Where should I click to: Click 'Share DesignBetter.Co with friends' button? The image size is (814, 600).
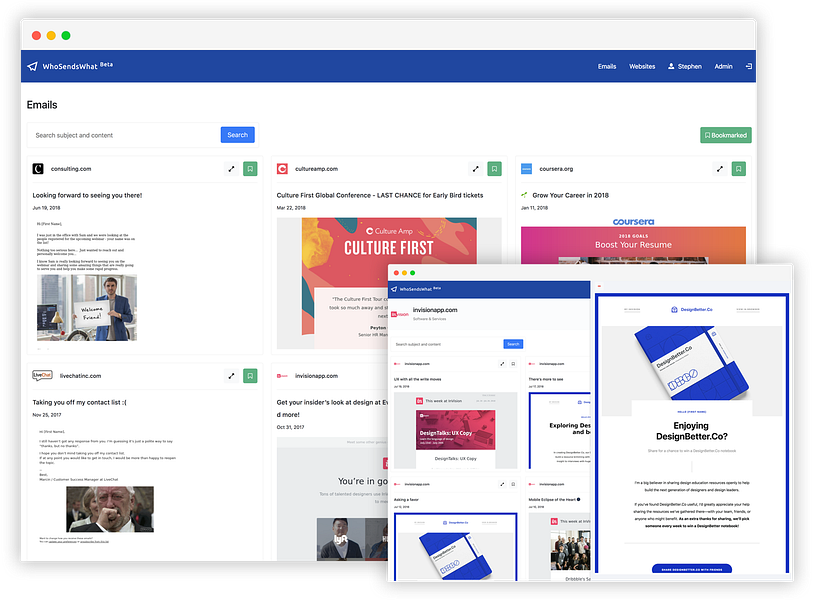691,569
